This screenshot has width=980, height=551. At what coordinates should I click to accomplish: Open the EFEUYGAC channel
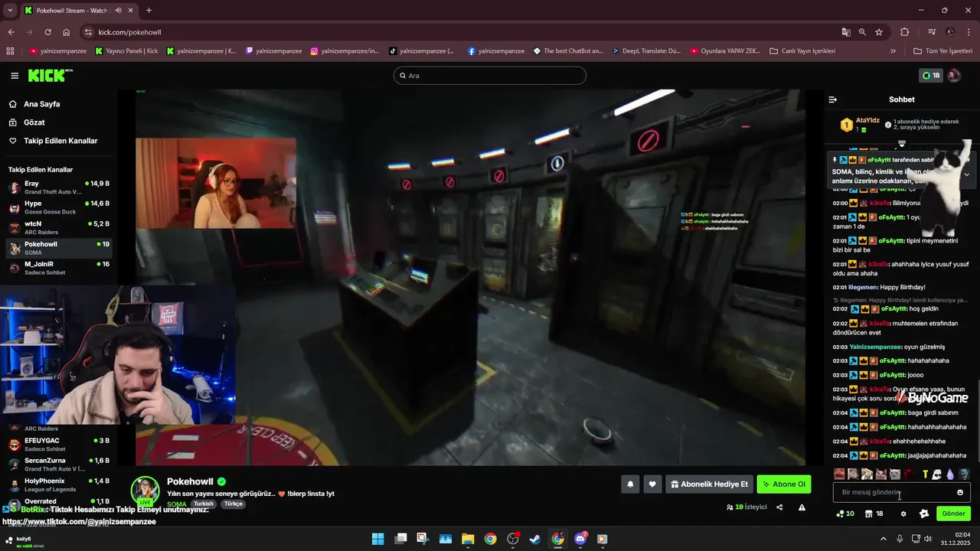(x=59, y=445)
